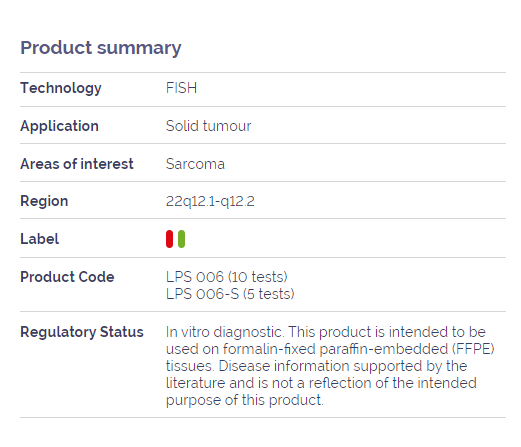Click the Solid tumour value
This screenshot has width=521, height=447.
(208, 126)
